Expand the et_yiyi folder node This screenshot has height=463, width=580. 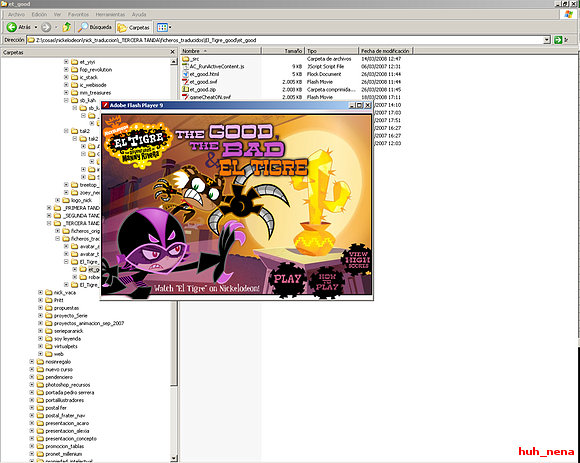click(x=66, y=62)
